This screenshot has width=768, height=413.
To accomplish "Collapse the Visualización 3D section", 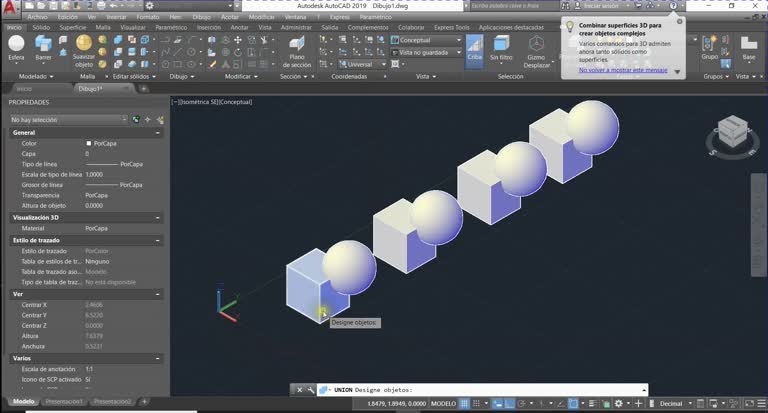I will pyautogui.click(x=158, y=218).
